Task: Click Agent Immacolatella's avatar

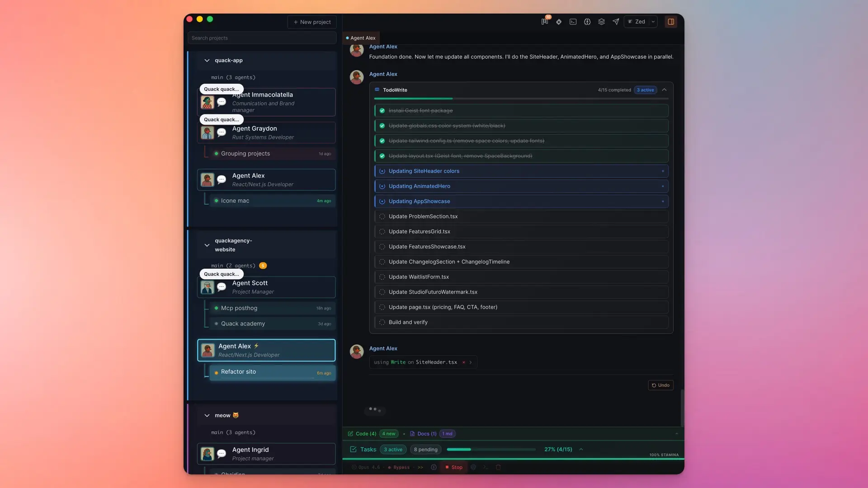Action: [x=207, y=102]
